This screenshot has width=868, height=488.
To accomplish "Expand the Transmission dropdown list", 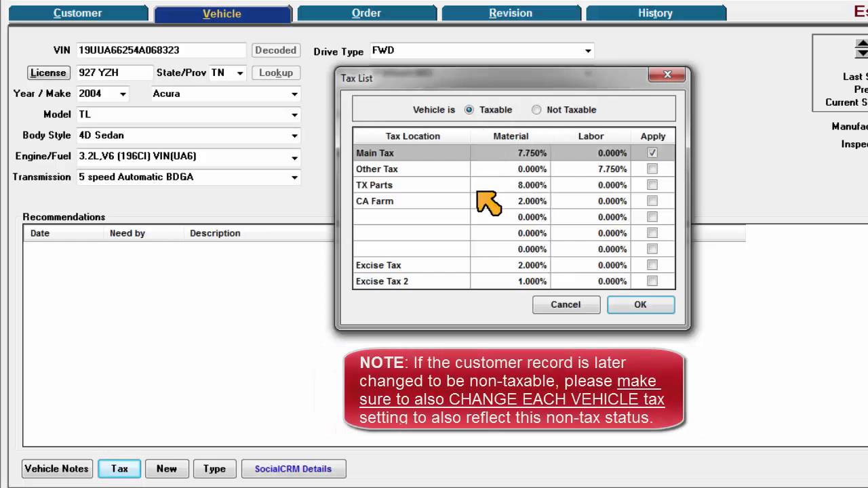I will (x=294, y=178).
